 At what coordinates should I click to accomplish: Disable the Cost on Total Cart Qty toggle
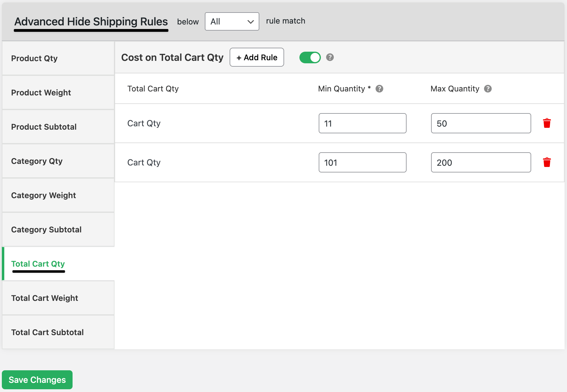click(310, 57)
